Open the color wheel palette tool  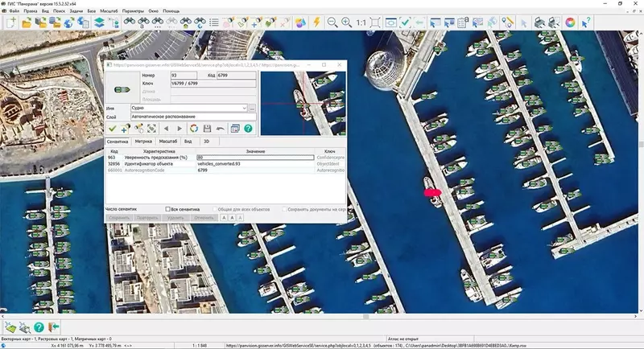pos(571,23)
